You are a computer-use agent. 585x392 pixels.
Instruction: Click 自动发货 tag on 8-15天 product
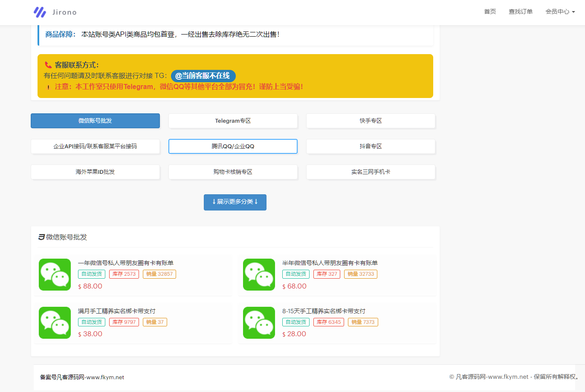(296, 322)
